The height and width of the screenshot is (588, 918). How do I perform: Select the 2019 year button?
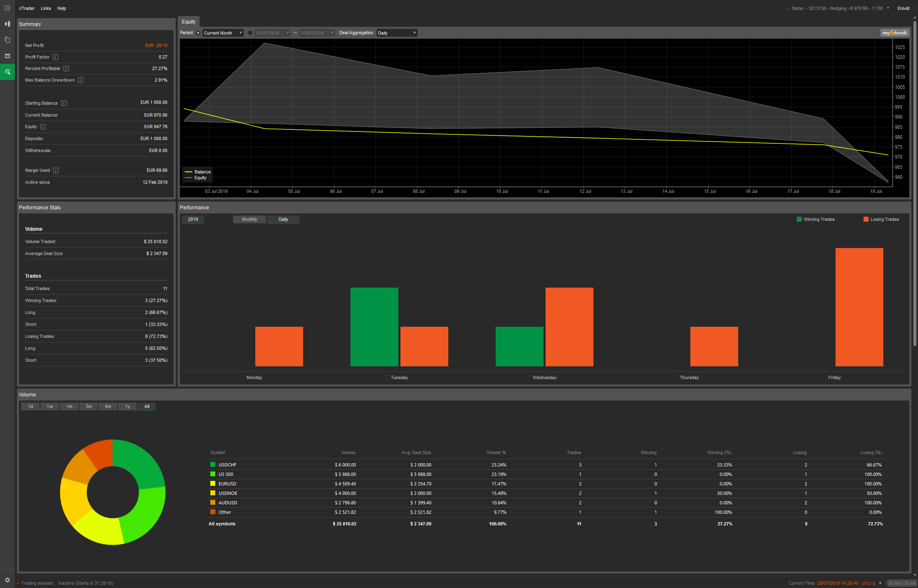point(193,220)
